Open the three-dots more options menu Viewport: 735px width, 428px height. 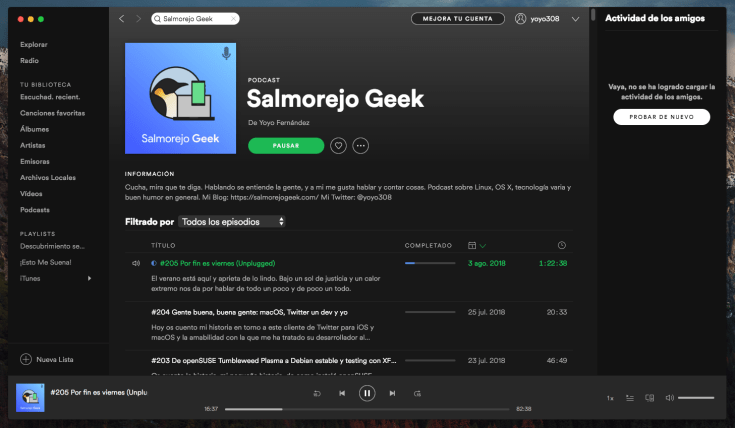click(361, 146)
